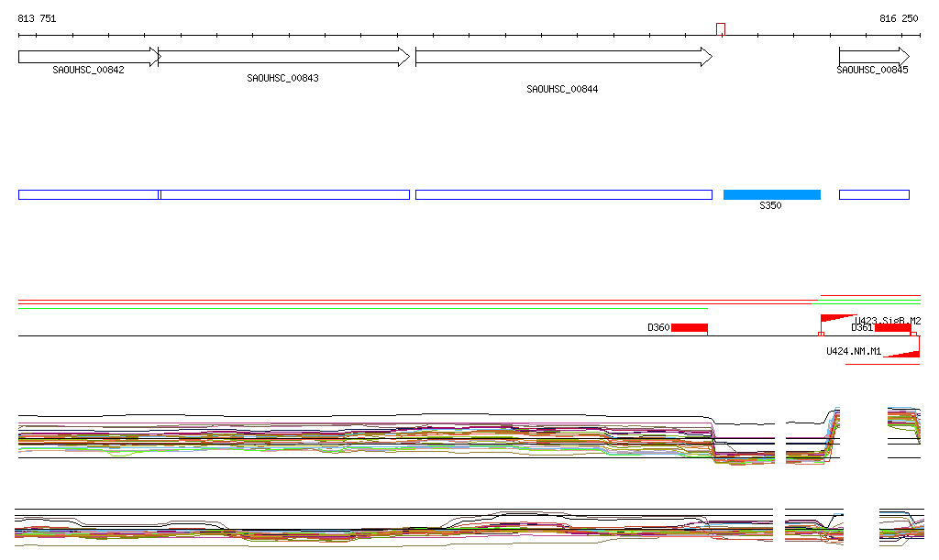Click the outlined box right of S350
The height and width of the screenshot is (560, 939).
(874, 194)
